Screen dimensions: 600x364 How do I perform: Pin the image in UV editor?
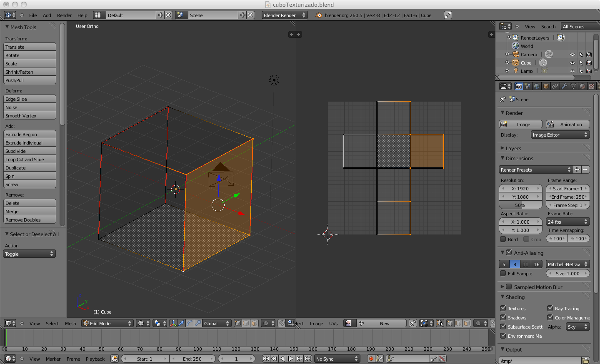412,323
